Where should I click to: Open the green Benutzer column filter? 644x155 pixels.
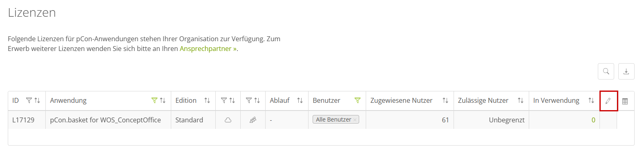[x=358, y=100]
